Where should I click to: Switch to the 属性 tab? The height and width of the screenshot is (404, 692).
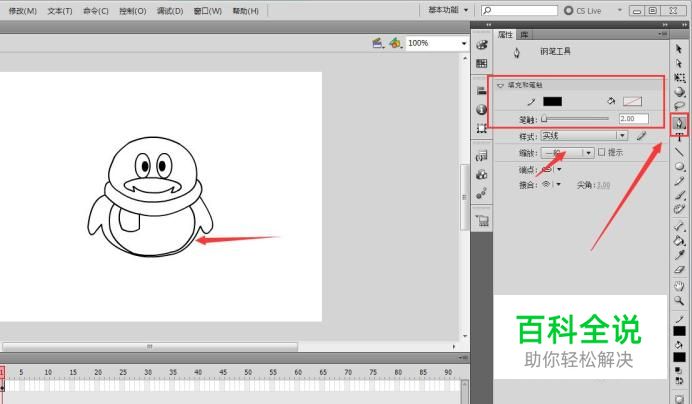[x=505, y=34]
